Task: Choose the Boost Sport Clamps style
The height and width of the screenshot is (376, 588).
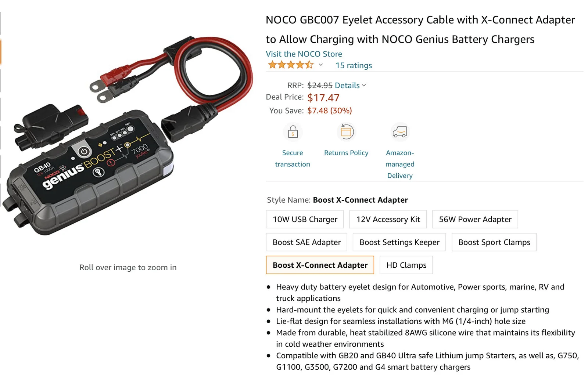Action: [494, 242]
